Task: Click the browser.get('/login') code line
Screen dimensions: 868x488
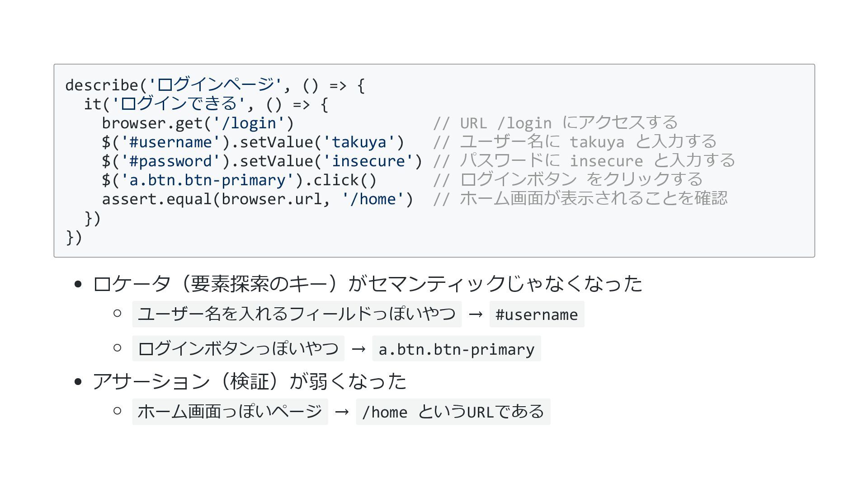Action: (198, 123)
